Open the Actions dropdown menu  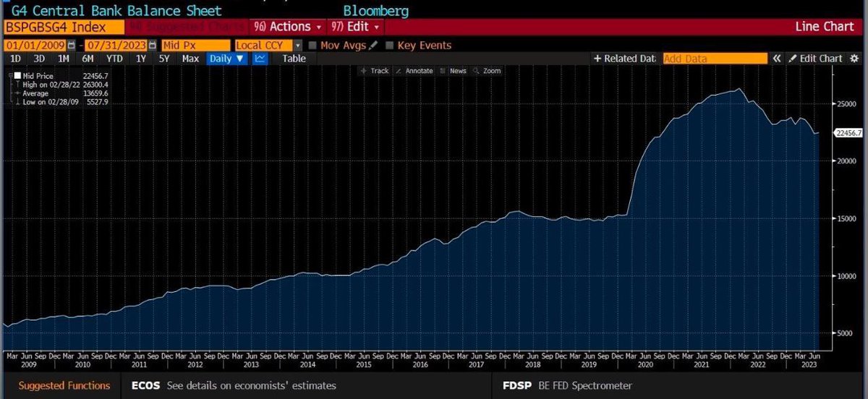click(288, 27)
